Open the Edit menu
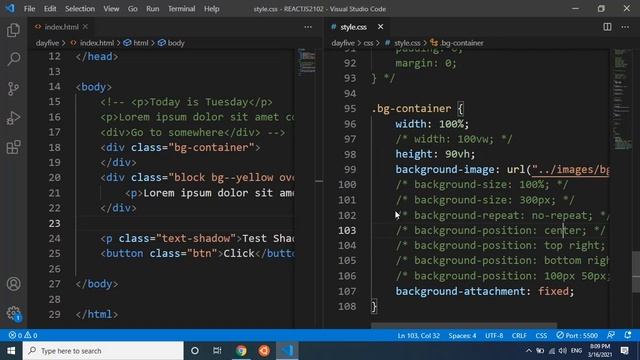640x360 pixels. pos(50,9)
